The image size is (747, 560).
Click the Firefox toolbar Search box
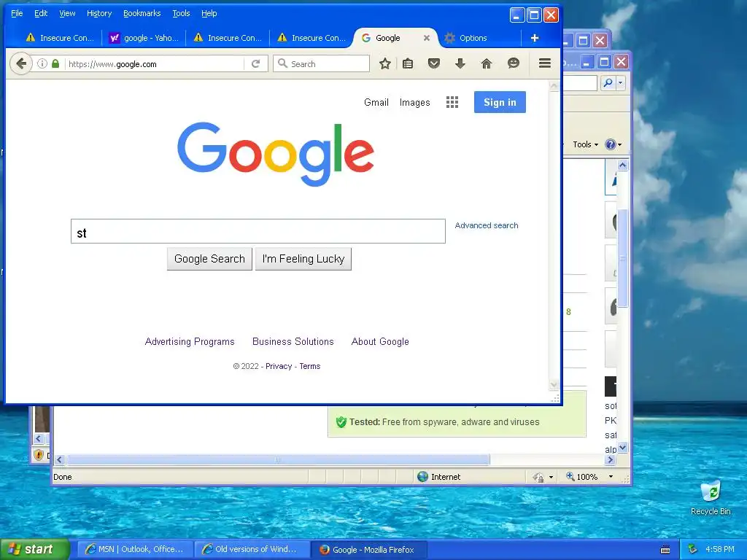tap(322, 64)
